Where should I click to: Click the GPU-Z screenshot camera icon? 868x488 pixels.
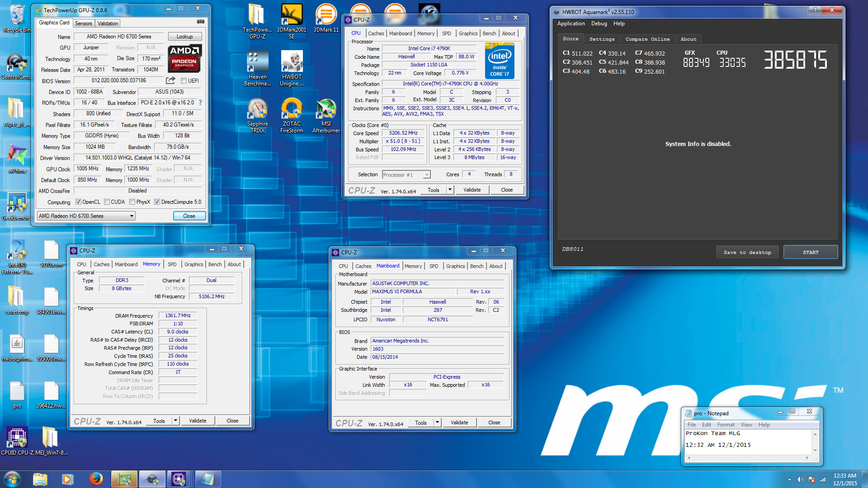click(x=201, y=22)
